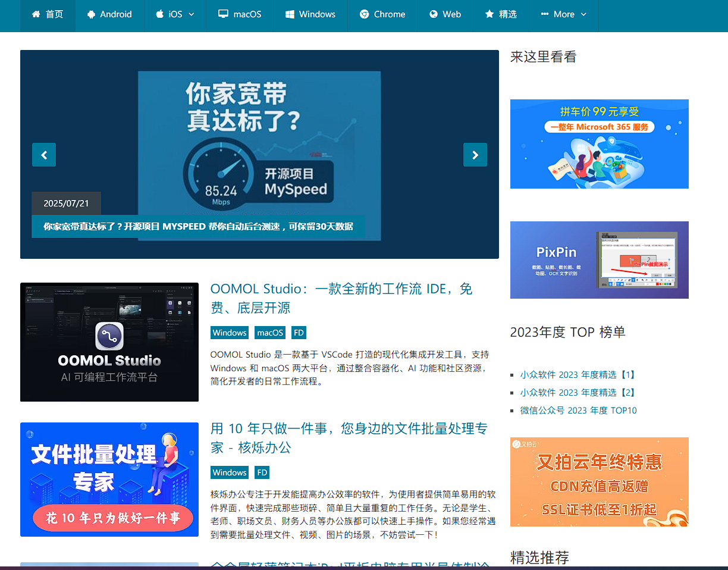
Task: Click the Apple logo icon beside iOS
Action: coord(159,14)
